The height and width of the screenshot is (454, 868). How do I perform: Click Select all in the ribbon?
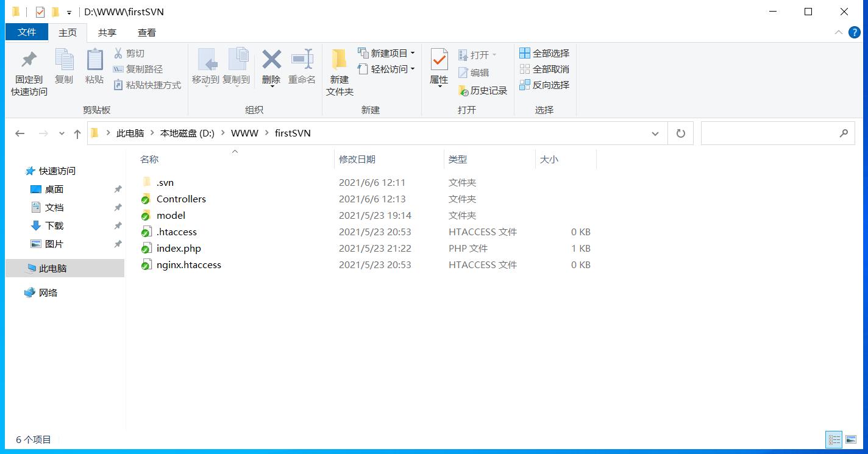tap(544, 54)
